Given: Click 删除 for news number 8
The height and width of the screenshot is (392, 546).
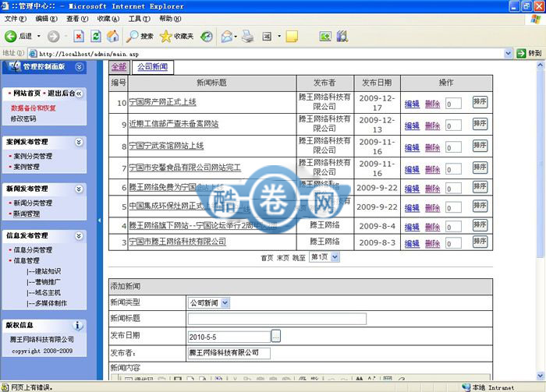Looking at the screenshot, I should [432, 147].
